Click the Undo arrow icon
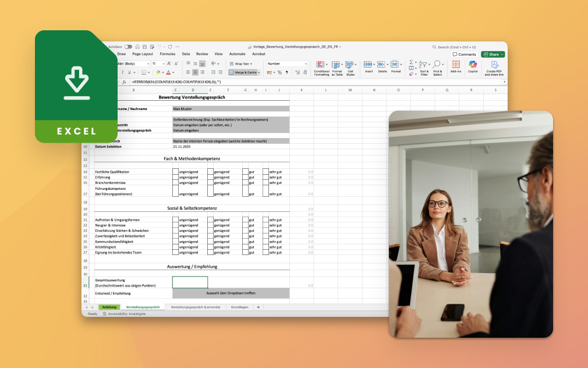Screen dimensions: 588x368 coord(160,47)
